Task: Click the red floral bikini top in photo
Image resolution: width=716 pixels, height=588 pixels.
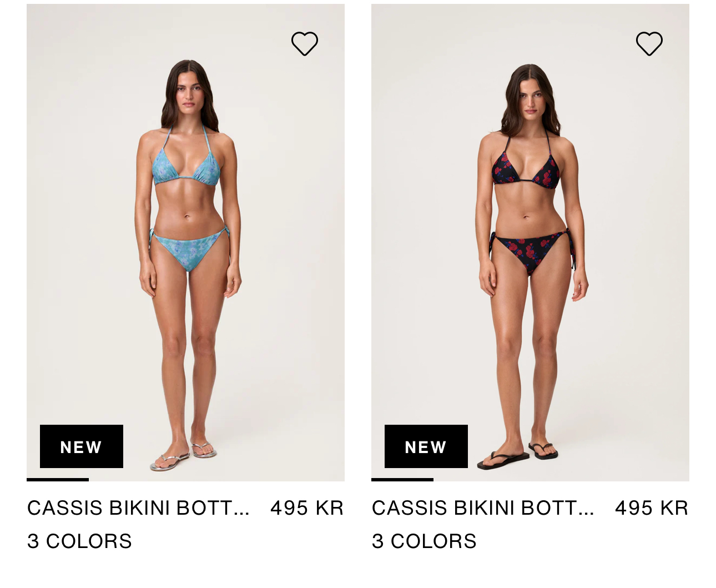Action: click(x=526, y=165)
